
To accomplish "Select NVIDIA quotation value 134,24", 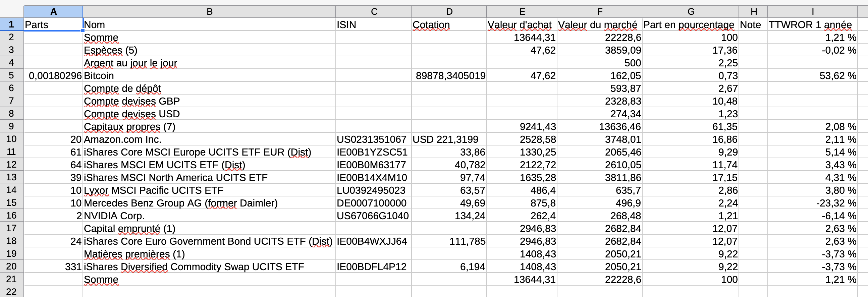I will 449,216.
